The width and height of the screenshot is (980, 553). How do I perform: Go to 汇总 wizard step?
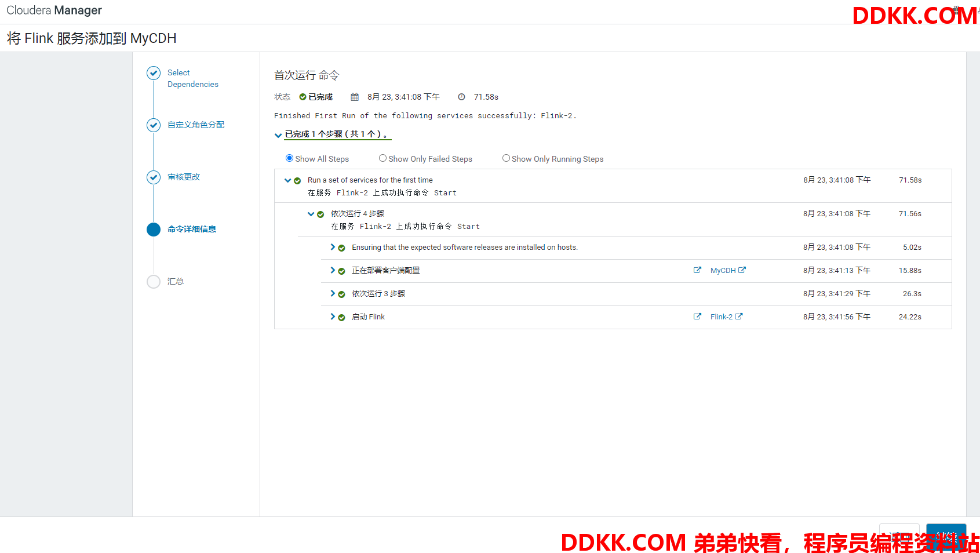(x=176, y=281)
